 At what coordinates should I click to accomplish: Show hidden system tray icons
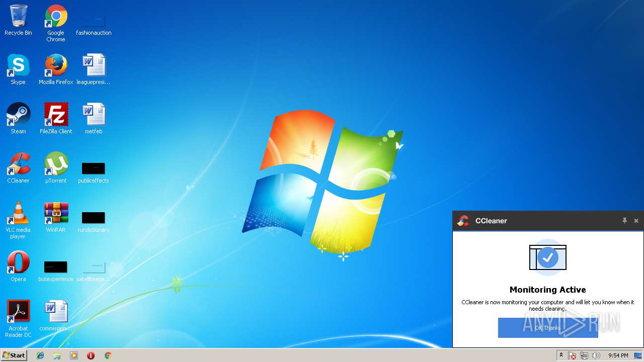click(x=561, y=355)
